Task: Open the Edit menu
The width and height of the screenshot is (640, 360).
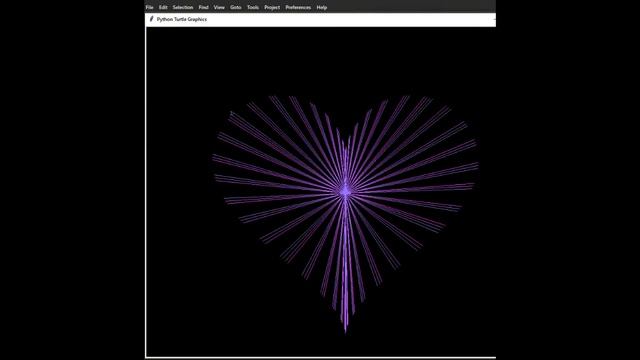Action: pos(163,7)
